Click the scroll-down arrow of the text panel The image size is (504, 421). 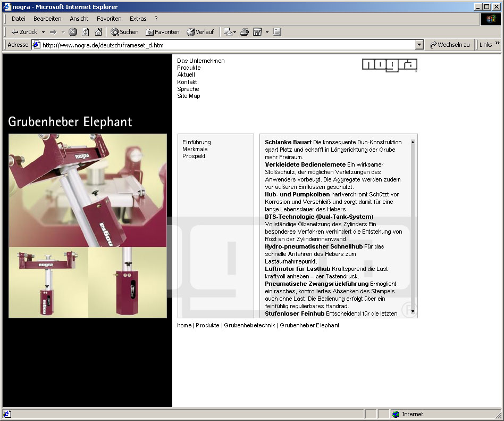(413, 311)
